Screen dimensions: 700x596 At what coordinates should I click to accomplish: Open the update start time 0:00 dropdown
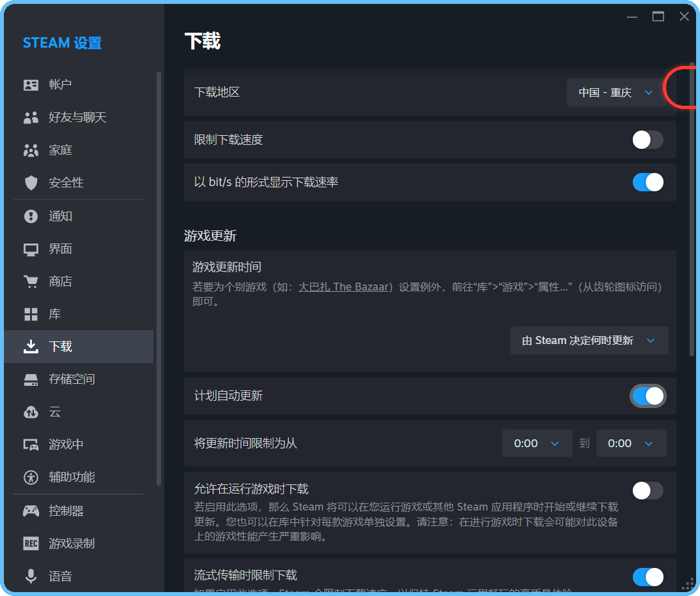(x=537, y=443)
